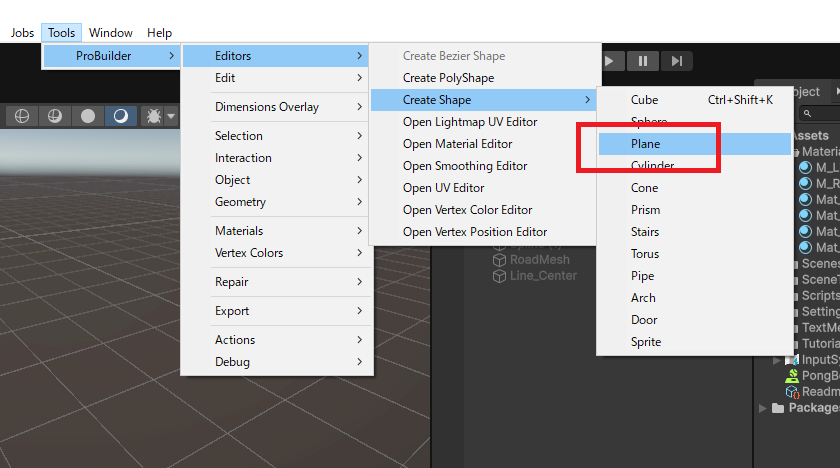
Task: Expand the InputSystem asset arrow
Action: [778, 360]
